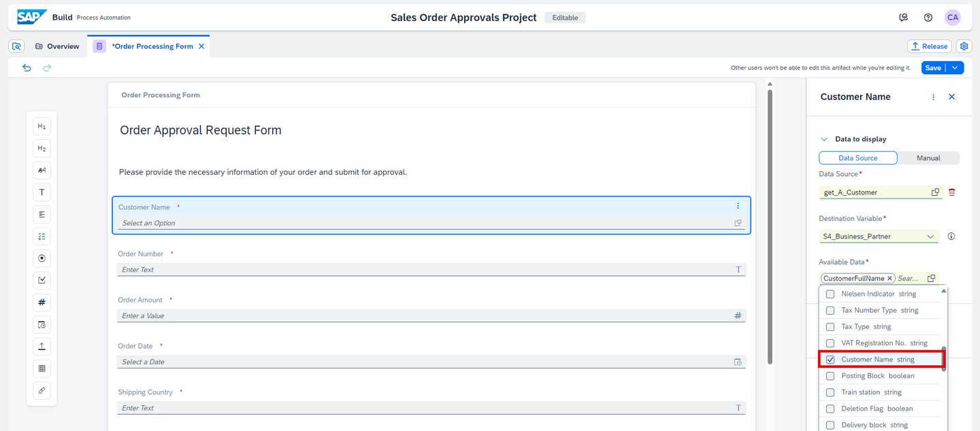Screen dimensions: 980x431
Task: Switch to the Overview tab
Action: (57, 46)
